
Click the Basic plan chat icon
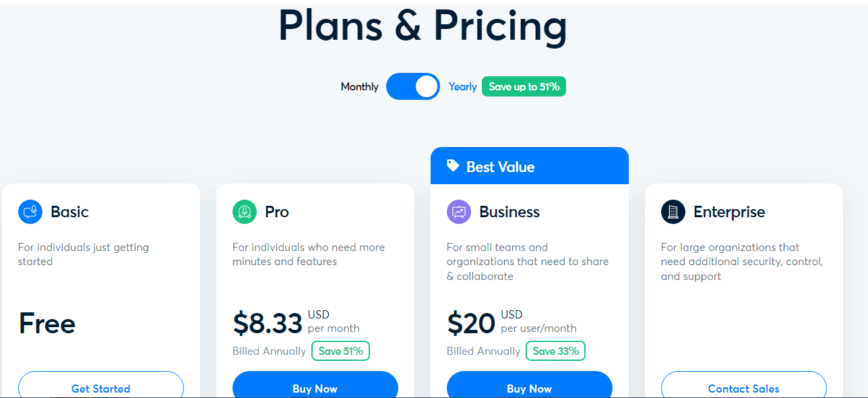pos(30,212)
